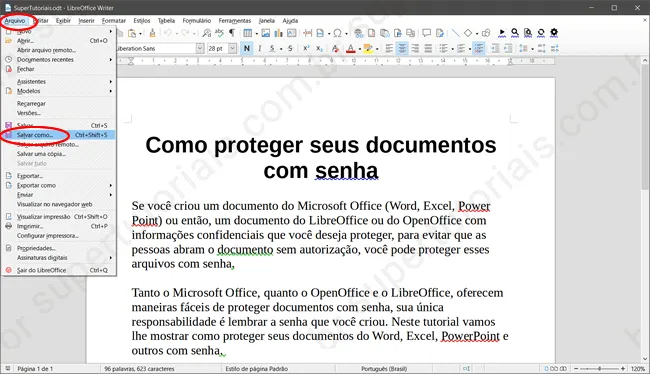
Task: Click the Português (Brasil) language field
Action: (384, 369)
